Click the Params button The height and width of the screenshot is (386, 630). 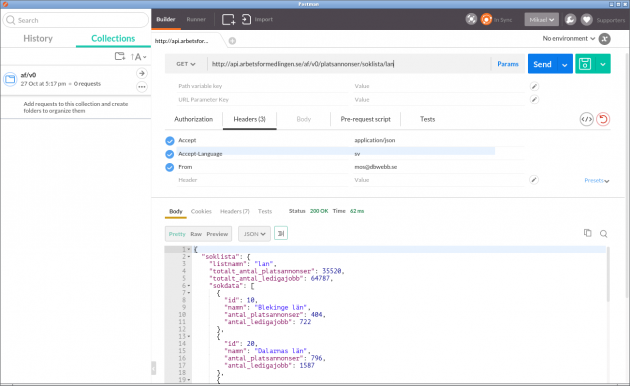508,64
